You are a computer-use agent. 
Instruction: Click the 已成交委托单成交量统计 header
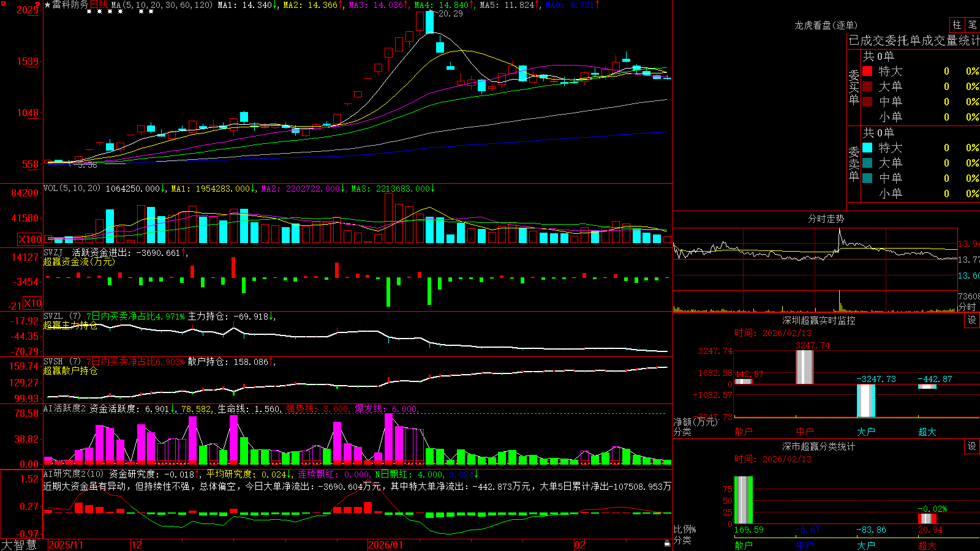point(914,40)
